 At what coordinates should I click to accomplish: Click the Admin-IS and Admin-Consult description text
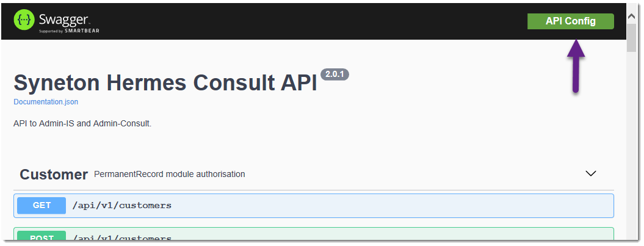[x=82, y=123]
